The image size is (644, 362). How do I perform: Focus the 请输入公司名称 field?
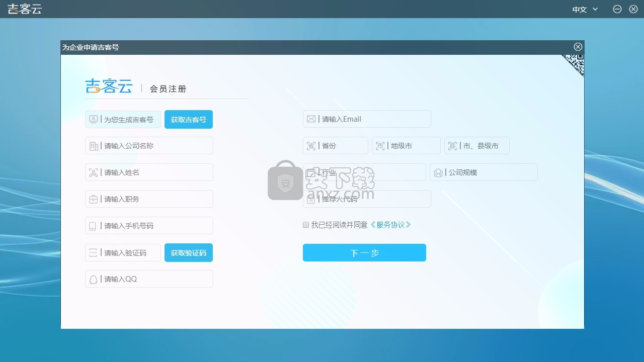[x=149, y=146]
